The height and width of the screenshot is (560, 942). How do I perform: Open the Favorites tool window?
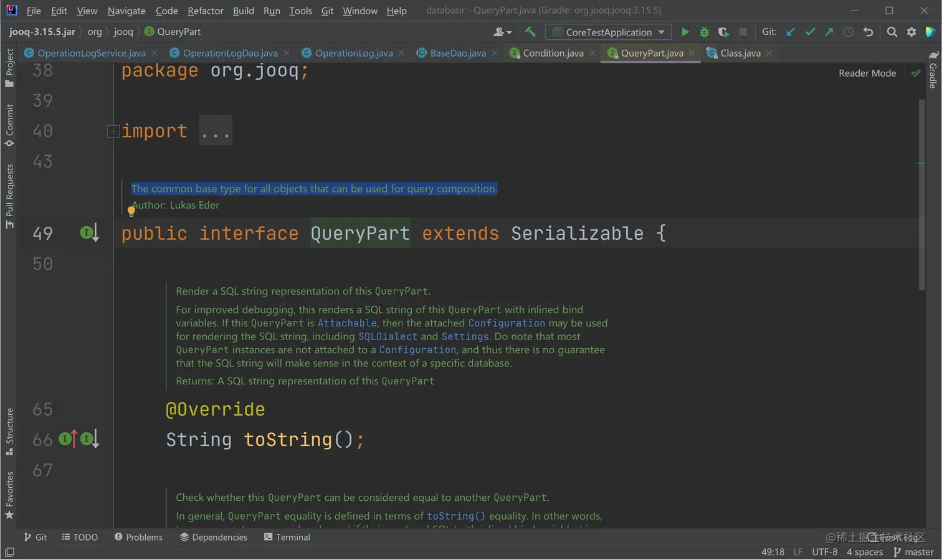pos(9,495)
